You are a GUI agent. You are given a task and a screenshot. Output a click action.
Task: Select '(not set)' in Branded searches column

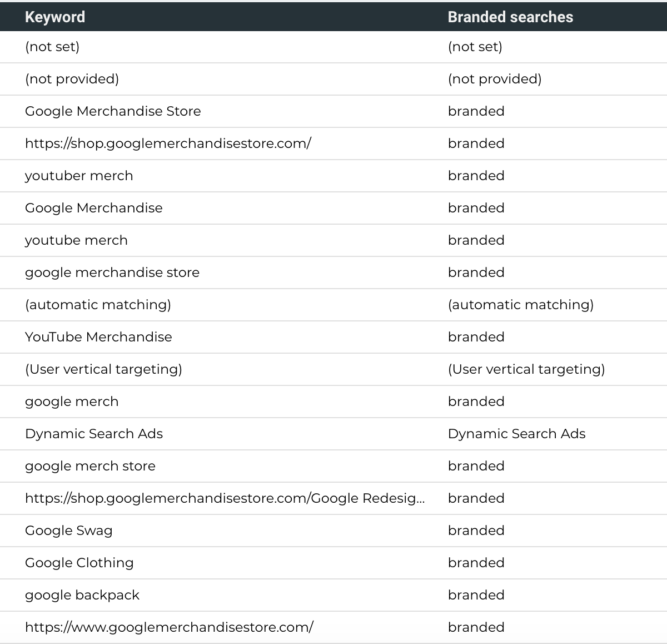pos(475,47)
